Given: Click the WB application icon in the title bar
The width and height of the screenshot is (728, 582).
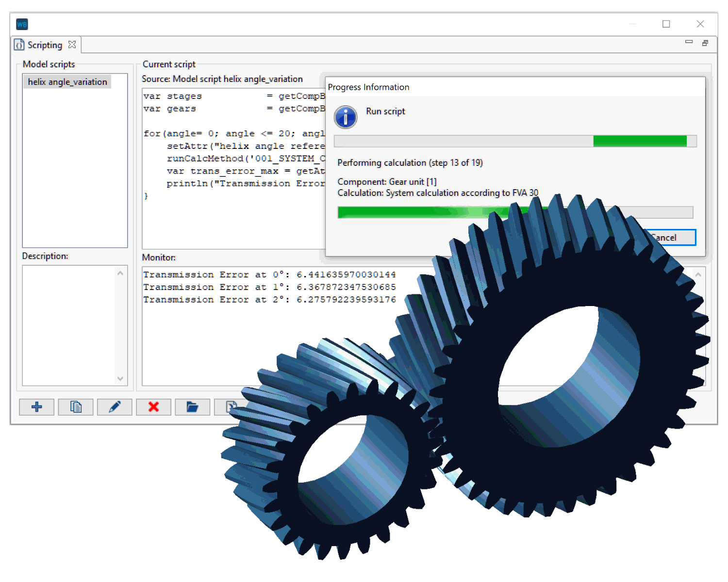Looking at the screenshot, I should tap(22, 24).
